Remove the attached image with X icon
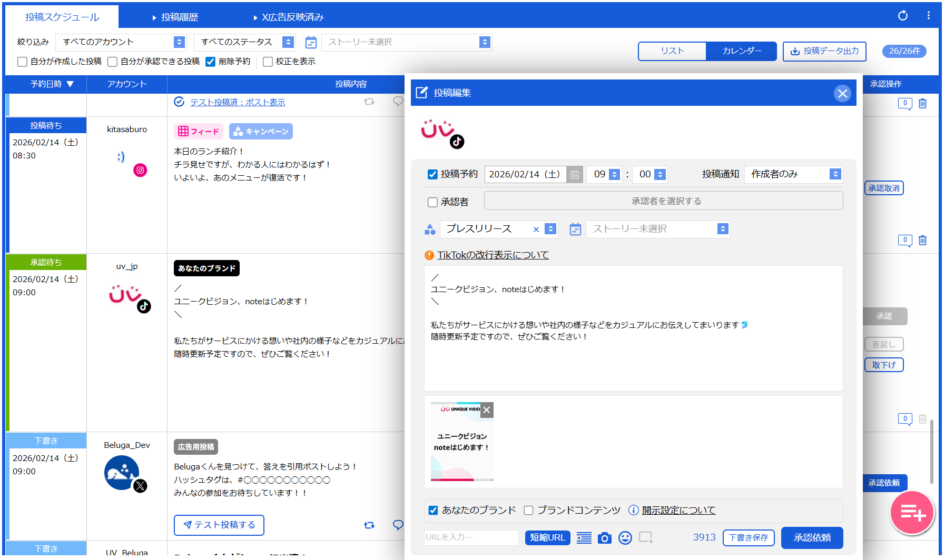Viewport: 945px width, 560px height. pyautogui.click(x=487, y=410)
